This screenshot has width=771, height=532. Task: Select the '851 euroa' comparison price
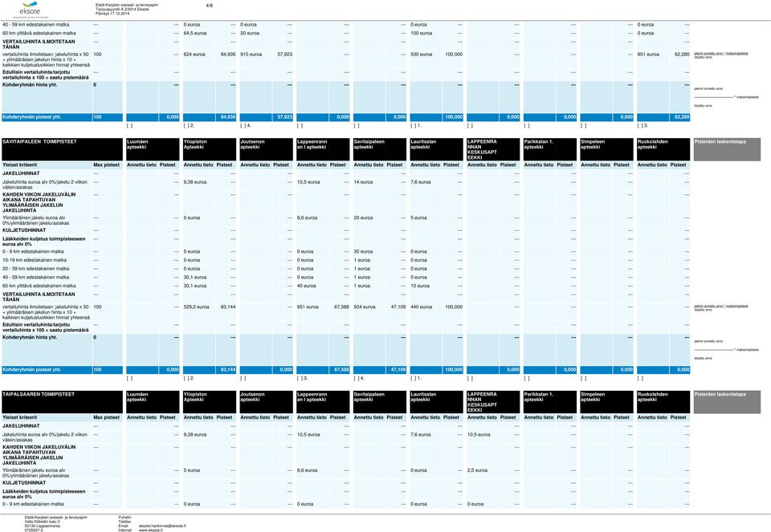click(x=649, y=54)
